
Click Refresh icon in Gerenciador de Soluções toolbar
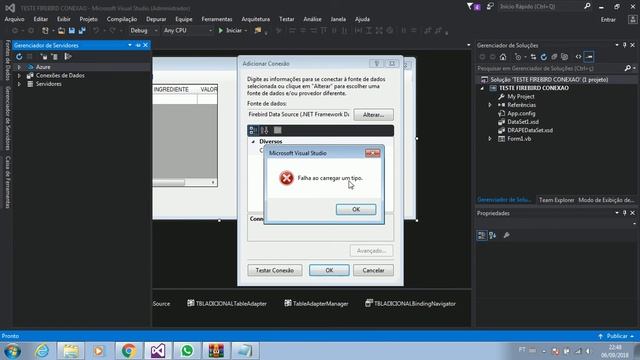pyautogui.click(x=544, y=57)
